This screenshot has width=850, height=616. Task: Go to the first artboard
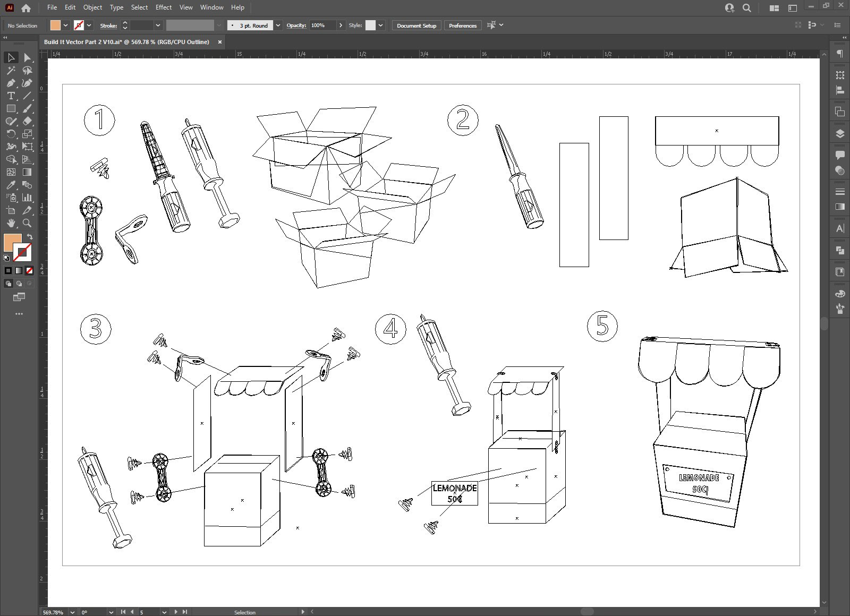coord(123,612)
